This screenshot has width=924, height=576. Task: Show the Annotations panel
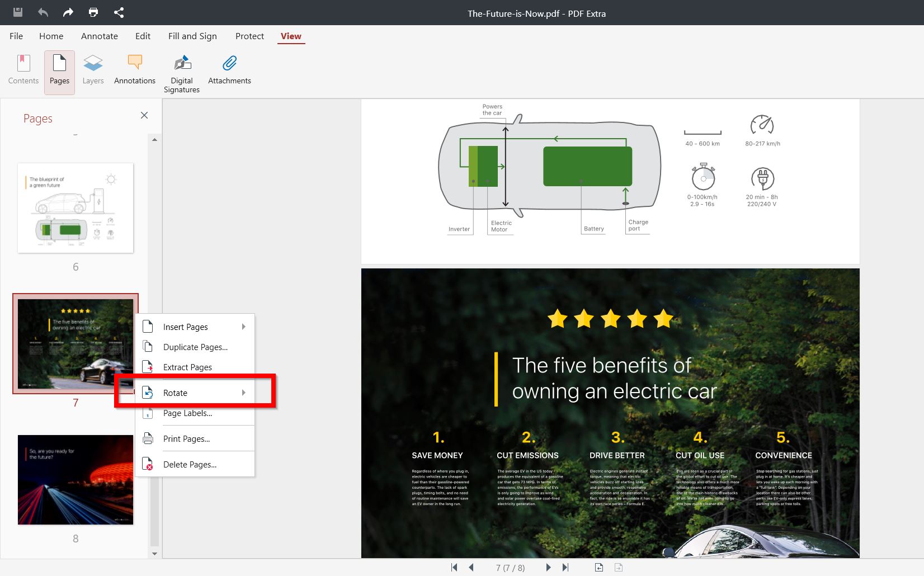[135, 71]
